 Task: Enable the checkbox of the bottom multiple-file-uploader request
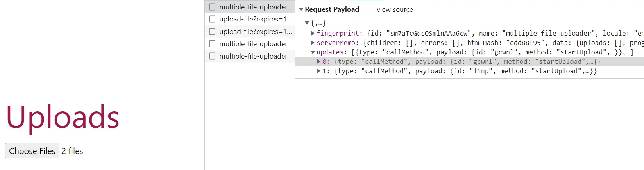(212, 56)
